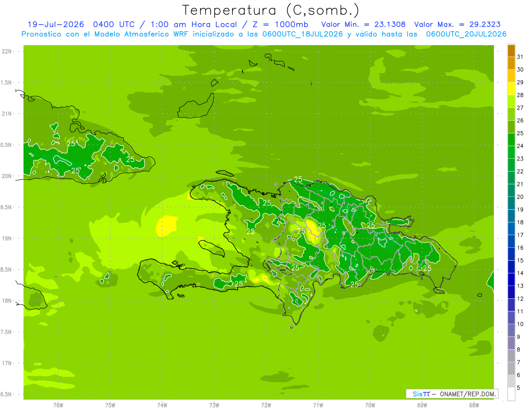Click the "69W" longitude axis label
Viewport: 532px width, 411px height.
pyautogui.click(x=422, y=405)
